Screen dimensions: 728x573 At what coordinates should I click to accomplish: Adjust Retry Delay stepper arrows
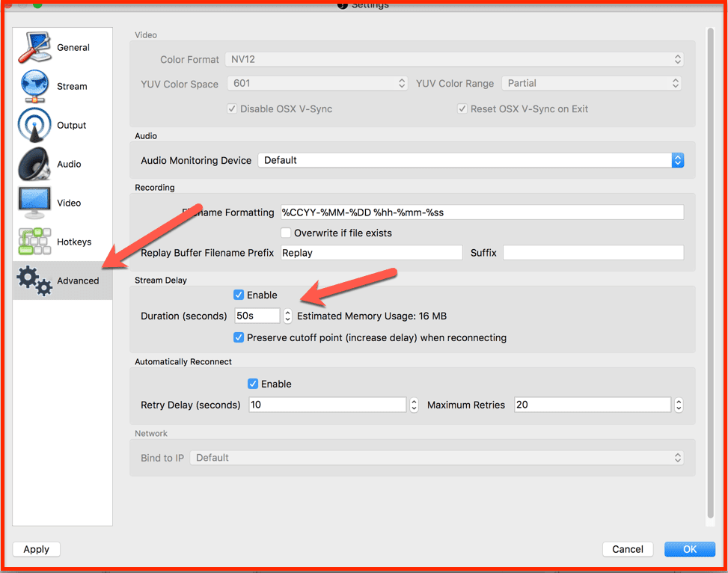tap(414, 405)
